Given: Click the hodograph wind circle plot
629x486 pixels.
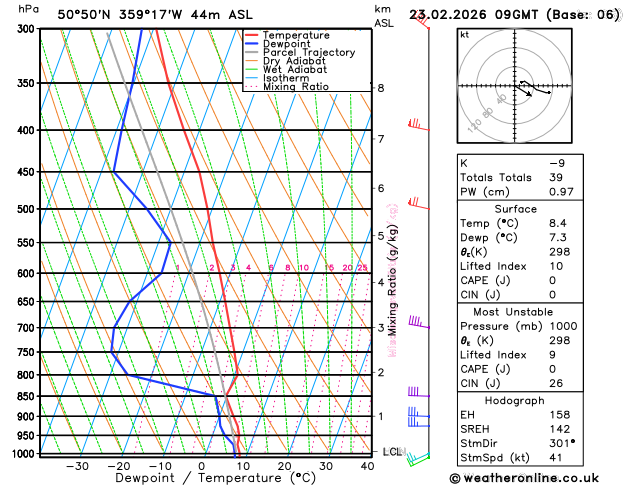Looking at the screenshot, I should pos(515,86).
